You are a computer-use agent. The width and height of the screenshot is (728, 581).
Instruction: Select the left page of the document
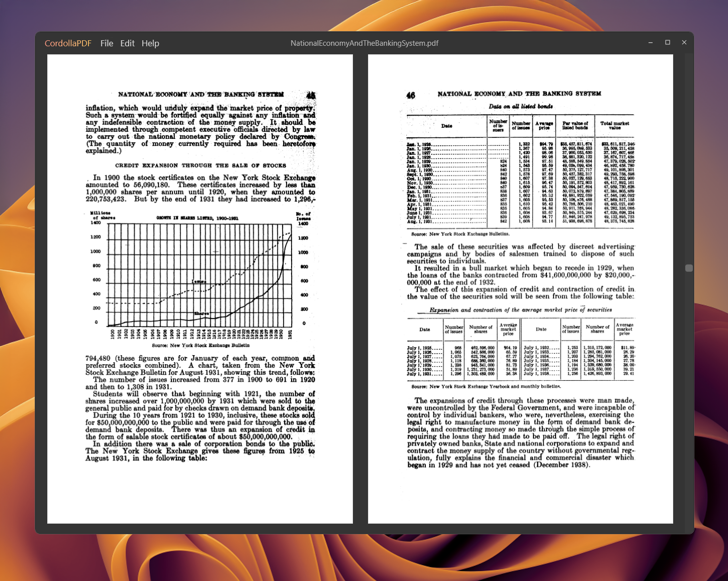200,289
